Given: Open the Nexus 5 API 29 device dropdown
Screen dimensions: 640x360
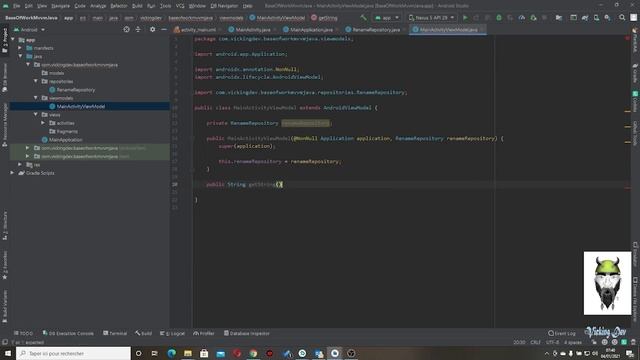Looking at the screenshot, I should coord(431,18).
